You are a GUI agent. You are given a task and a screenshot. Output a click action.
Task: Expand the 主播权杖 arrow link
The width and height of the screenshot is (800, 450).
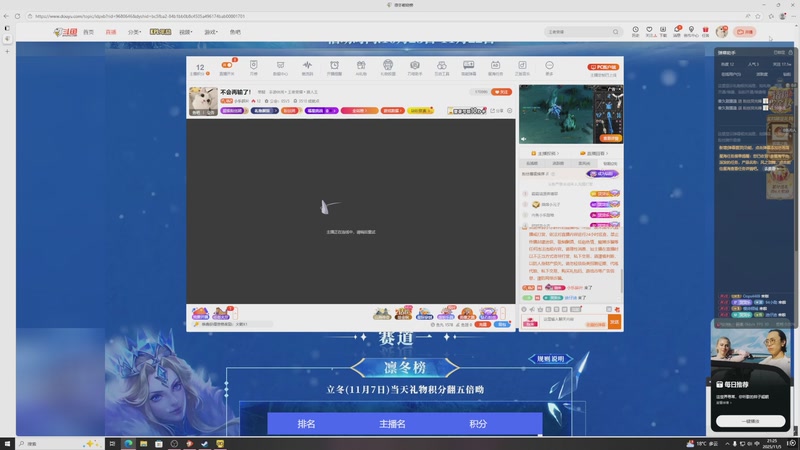pos(545,153)
